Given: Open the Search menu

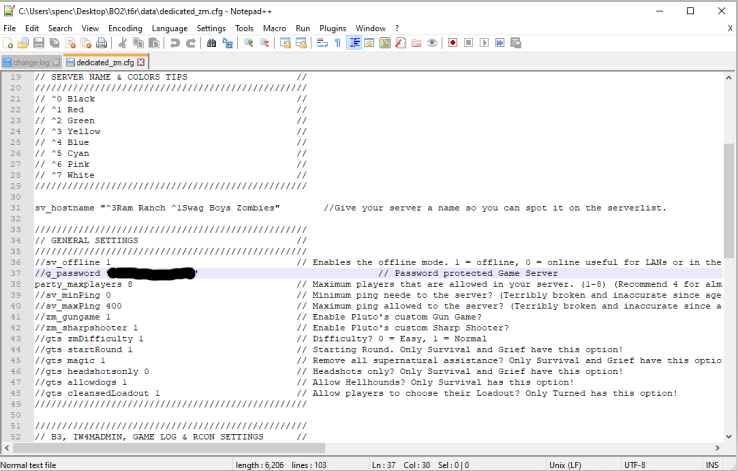Looking at the screenshot, I should [x=60, y=28].
